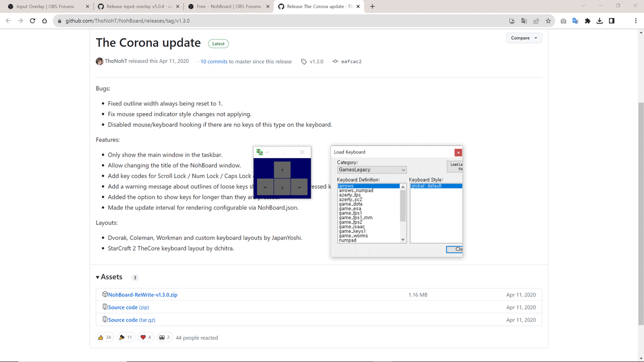
Task: Switch to Release input-overlay v5.0.4 tab
Action: 138,6
